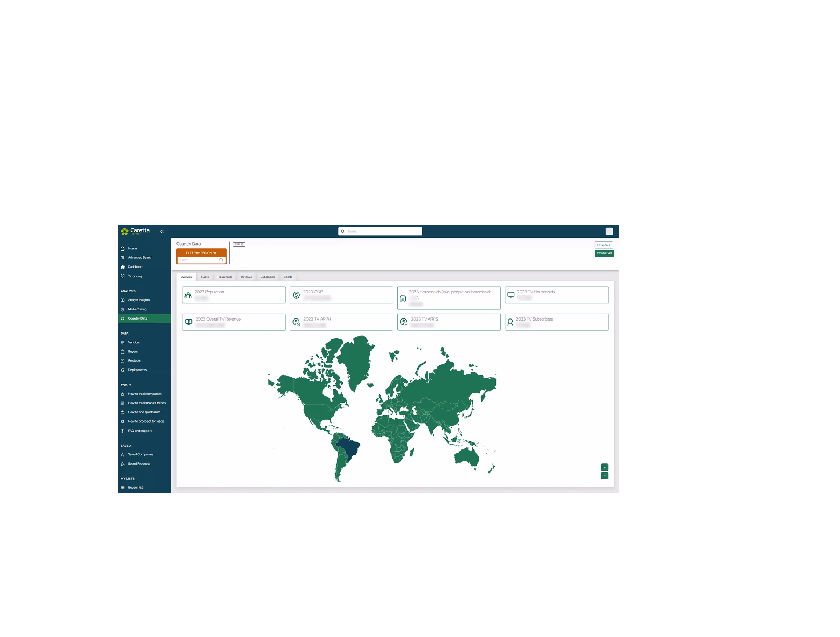Expand the Filter By Region dropdown
Image resolution: width=840 pixels, height=637 pixels.
[x=201, y=253]
